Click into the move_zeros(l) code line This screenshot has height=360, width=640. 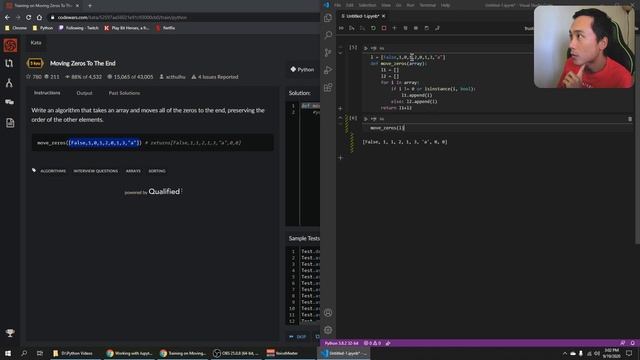point(387,128)
